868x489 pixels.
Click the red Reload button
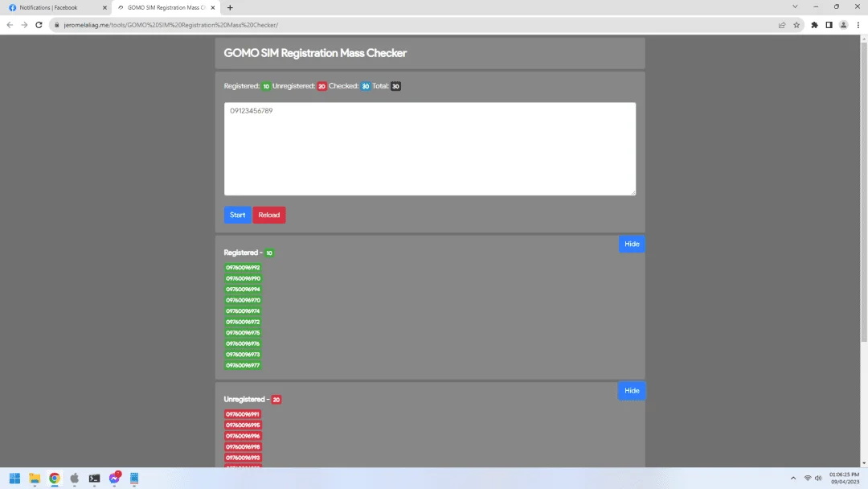(x=269, y=215)
